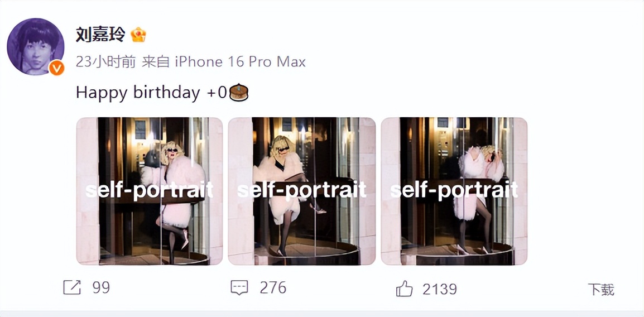Click the iPhone 16 Pro Max source

click(x=240, y=62)
